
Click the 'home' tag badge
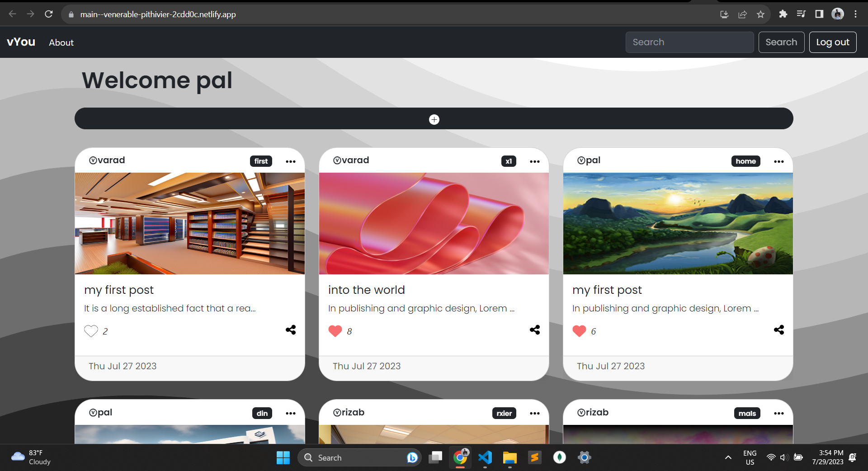pos(745,161)
